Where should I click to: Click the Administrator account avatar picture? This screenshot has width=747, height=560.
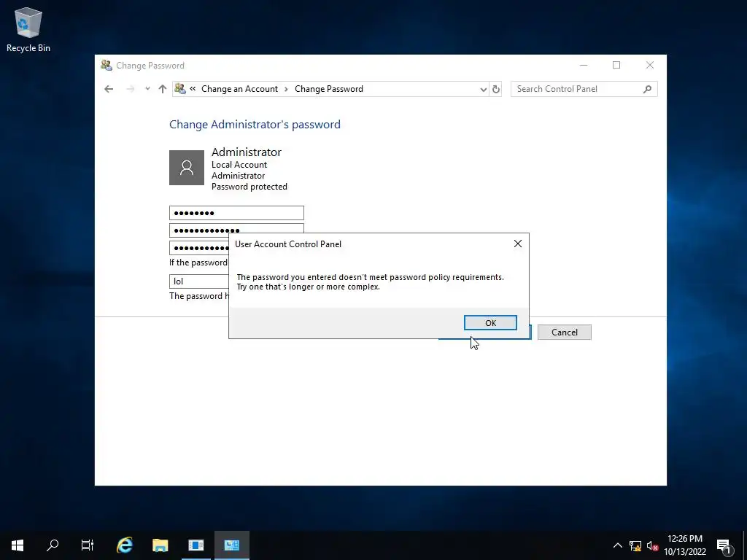[187, 168]
